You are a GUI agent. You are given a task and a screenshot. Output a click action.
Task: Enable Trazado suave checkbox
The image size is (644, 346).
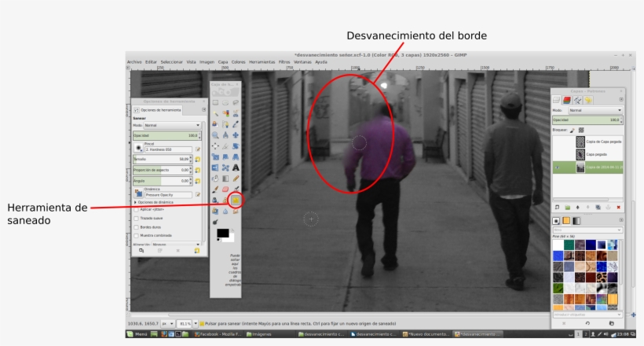(x=137, y=218)
